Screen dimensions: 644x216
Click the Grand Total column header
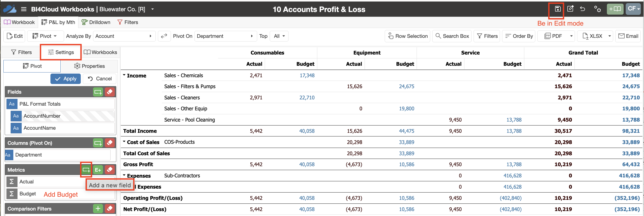[x=583, y=53]
